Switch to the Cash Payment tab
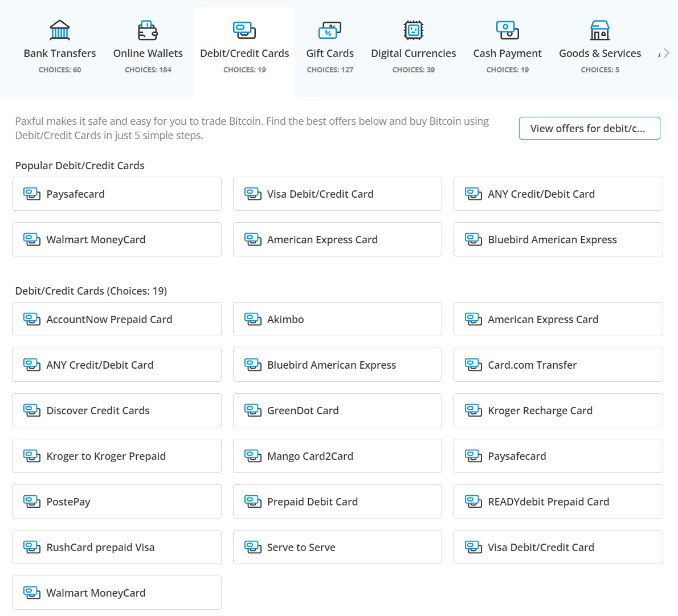This screenshot has height=616, width=678. tap(507, 53)
